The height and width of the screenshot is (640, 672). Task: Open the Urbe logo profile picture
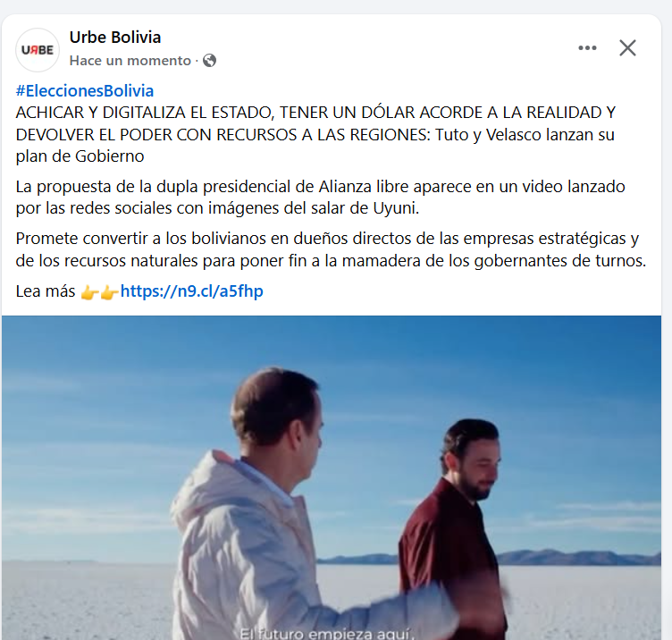point(38,50)
